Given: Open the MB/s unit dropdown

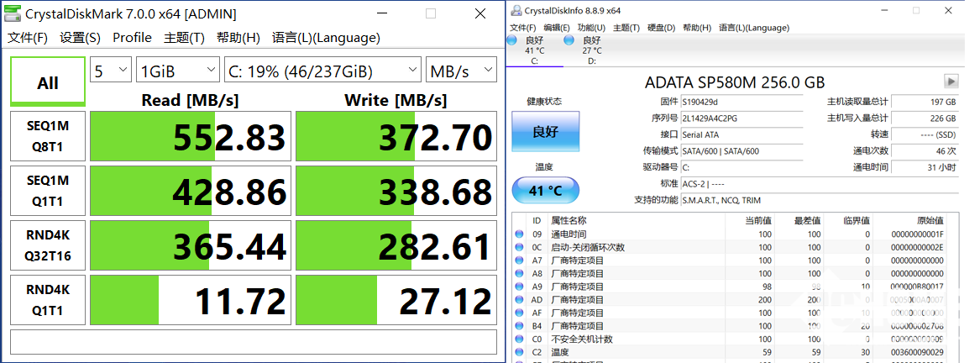Looking at the screenshot, I should coord(461,71).
